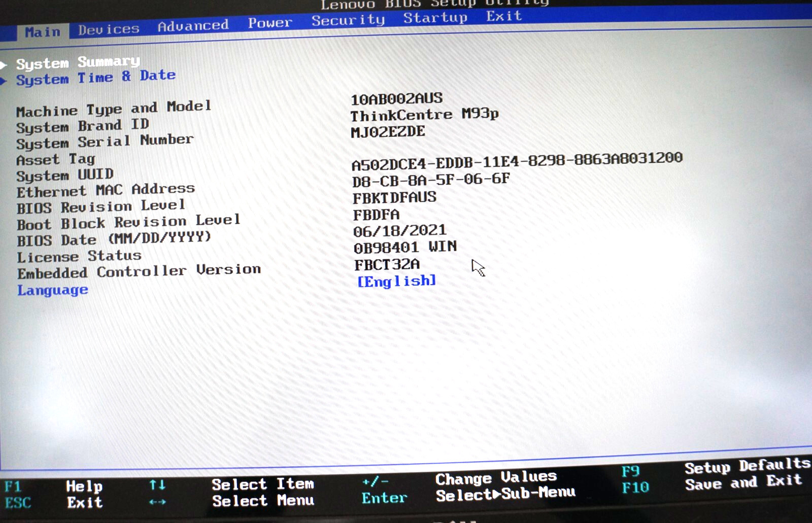The height and width of the screenshot is (523, 812).
Task: Click the Select Item hint text
Action: pos(263,484)
